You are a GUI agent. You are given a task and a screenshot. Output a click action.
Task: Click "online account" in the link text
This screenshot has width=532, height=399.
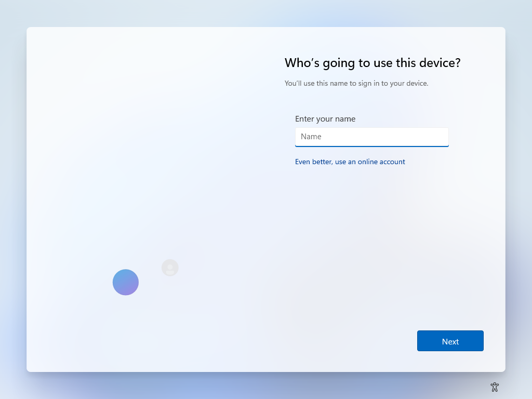click(381, 162)
